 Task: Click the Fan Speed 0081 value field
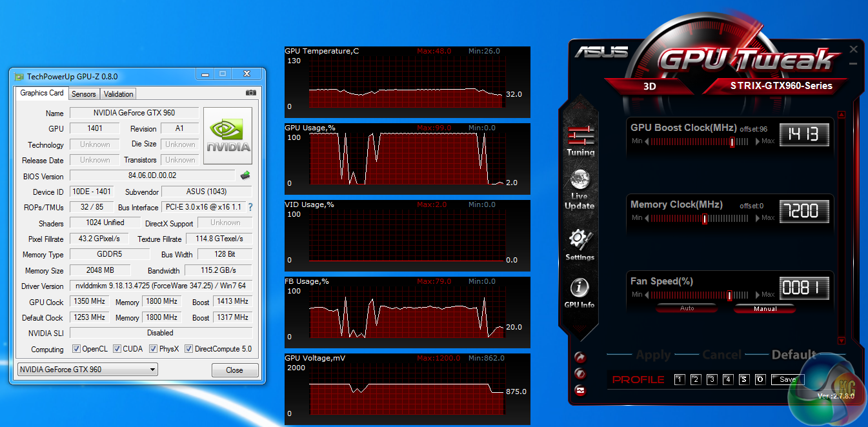click(804, 288)
